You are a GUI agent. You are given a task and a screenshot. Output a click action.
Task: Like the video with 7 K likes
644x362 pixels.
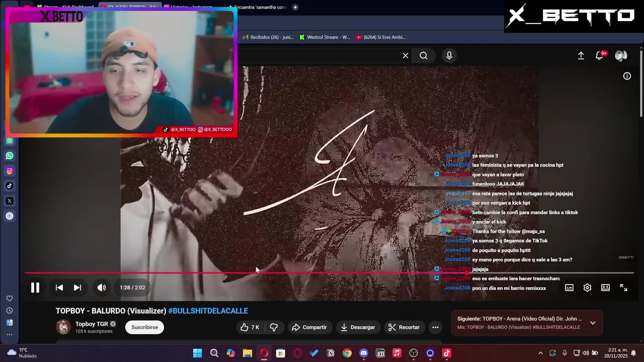tap(250, 327)
